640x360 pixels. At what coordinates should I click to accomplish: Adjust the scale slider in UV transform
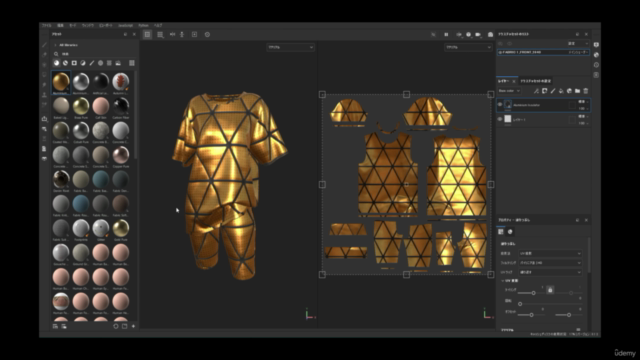[533, 293]
